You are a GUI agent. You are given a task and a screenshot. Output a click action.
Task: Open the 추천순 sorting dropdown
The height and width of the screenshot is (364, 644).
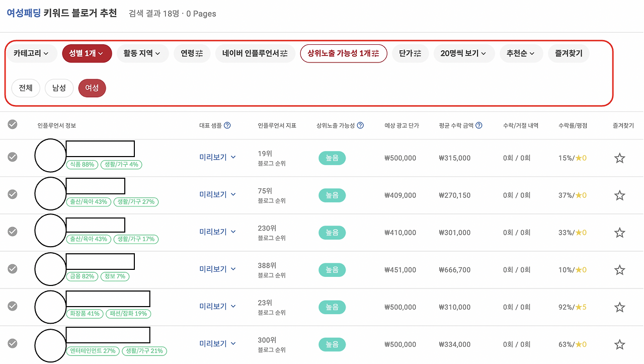pyautogui.click(x=521, y=53)
